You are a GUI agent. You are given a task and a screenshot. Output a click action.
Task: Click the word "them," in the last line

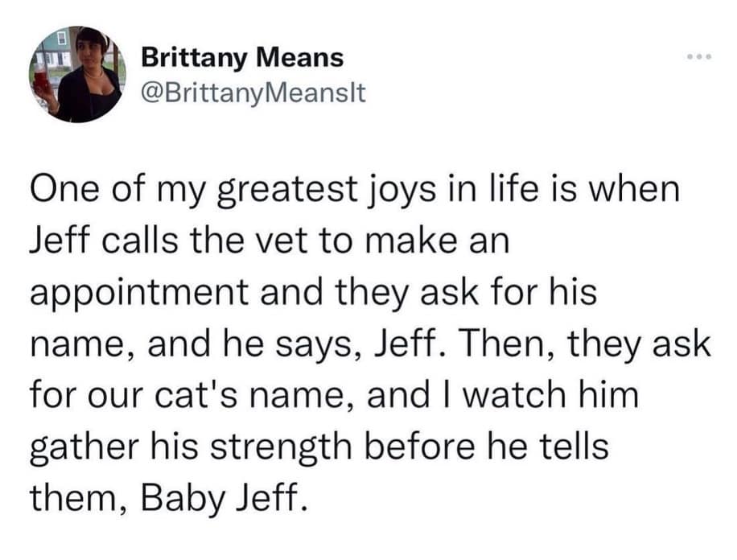pyautogui.click(x=78, y=497)
